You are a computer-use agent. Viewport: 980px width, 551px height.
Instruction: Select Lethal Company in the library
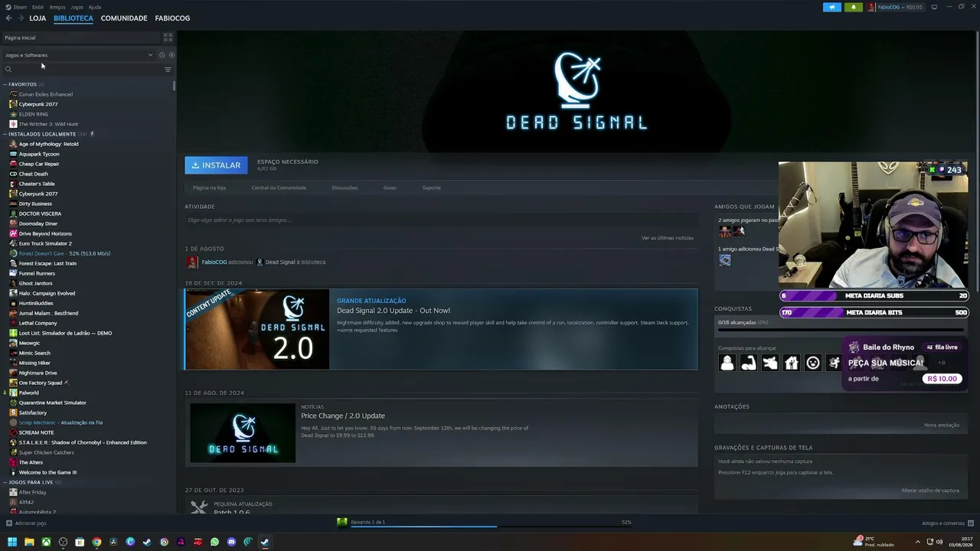coord(38,323)
